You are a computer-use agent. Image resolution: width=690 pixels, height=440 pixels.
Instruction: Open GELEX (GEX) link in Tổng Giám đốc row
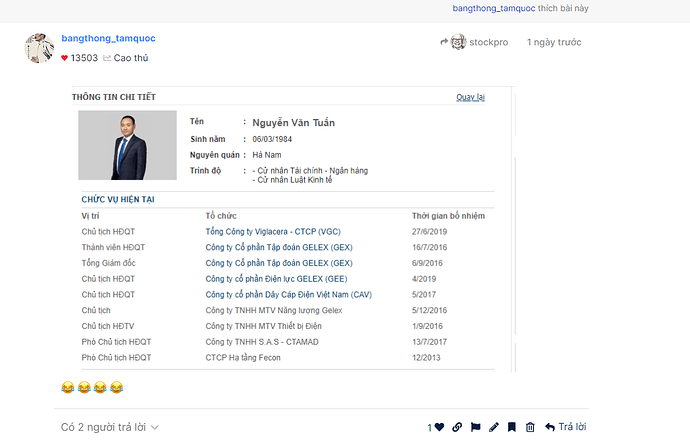279,263
